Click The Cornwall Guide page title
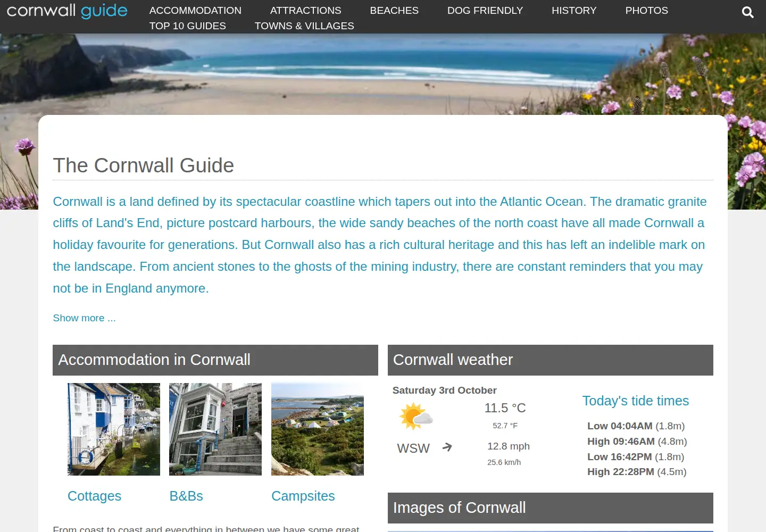Viewport: 766px width, 532px height. click(x=143, y=165)
